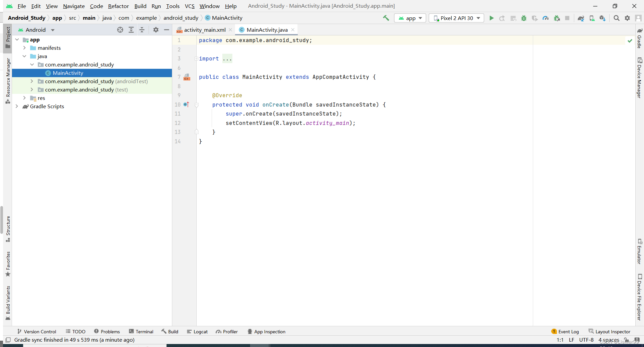Expand the Gradle Scripts node

[17, 106]
